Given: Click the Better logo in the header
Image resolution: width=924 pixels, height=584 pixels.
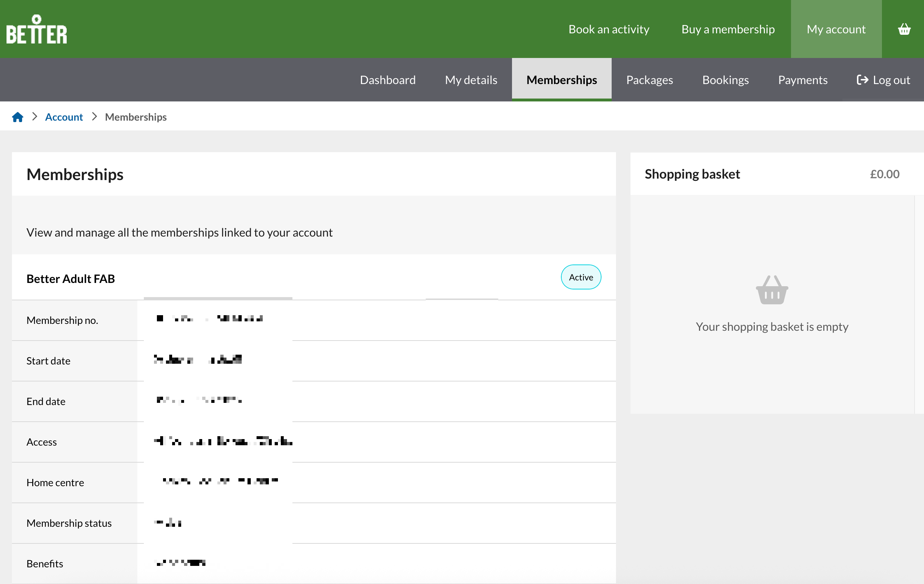Looking at the screenshot, I should tap(37, 30).
